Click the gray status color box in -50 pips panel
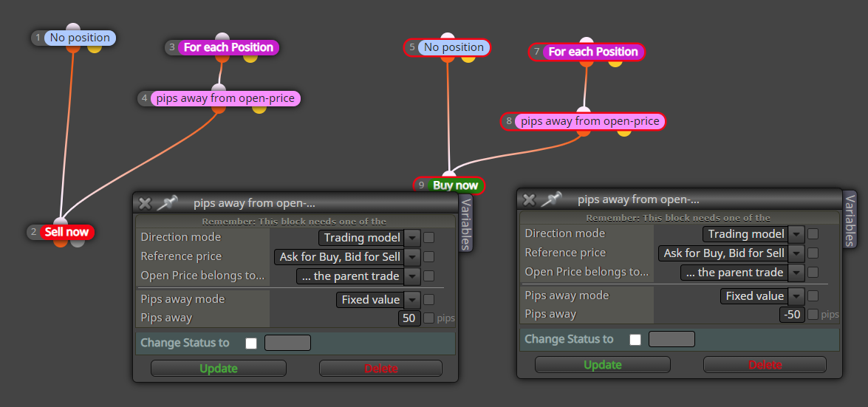Viewport: 868px width, 407px height. pos(672,339)
